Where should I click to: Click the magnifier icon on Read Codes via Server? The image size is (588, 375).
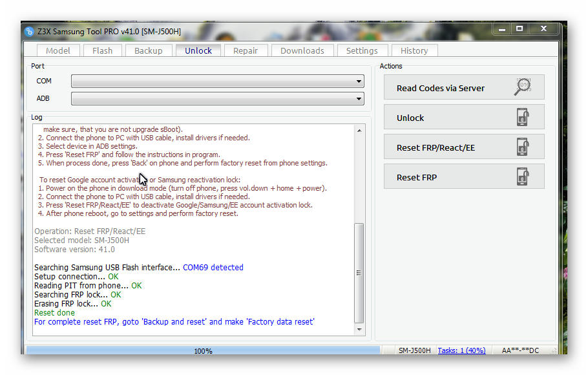coord(522,87)
